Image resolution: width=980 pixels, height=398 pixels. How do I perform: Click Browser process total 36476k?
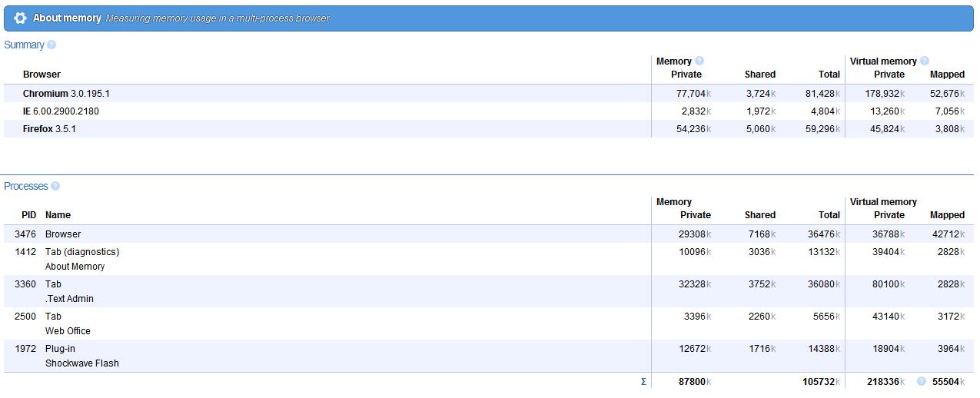click(x=824, y=234)
